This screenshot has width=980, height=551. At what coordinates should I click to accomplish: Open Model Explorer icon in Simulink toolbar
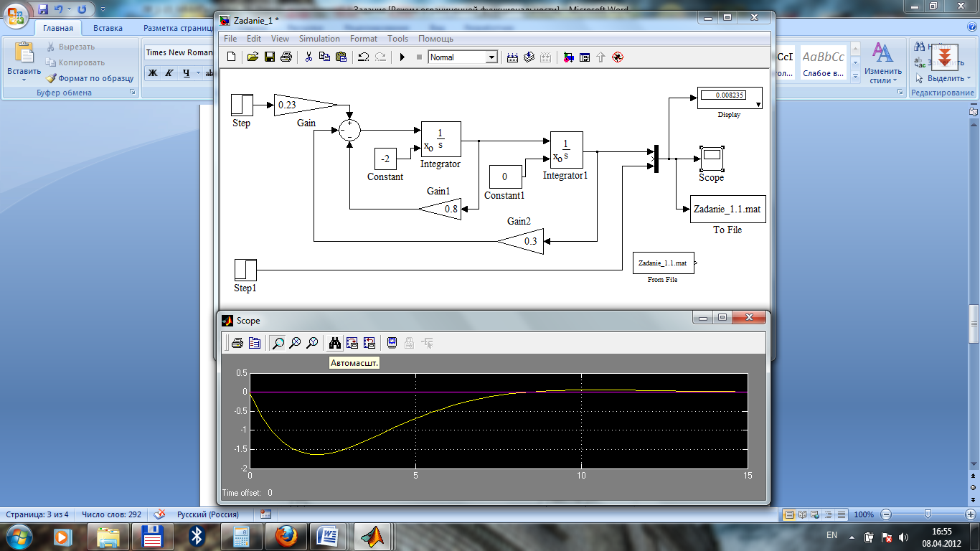tap(585, 57)
